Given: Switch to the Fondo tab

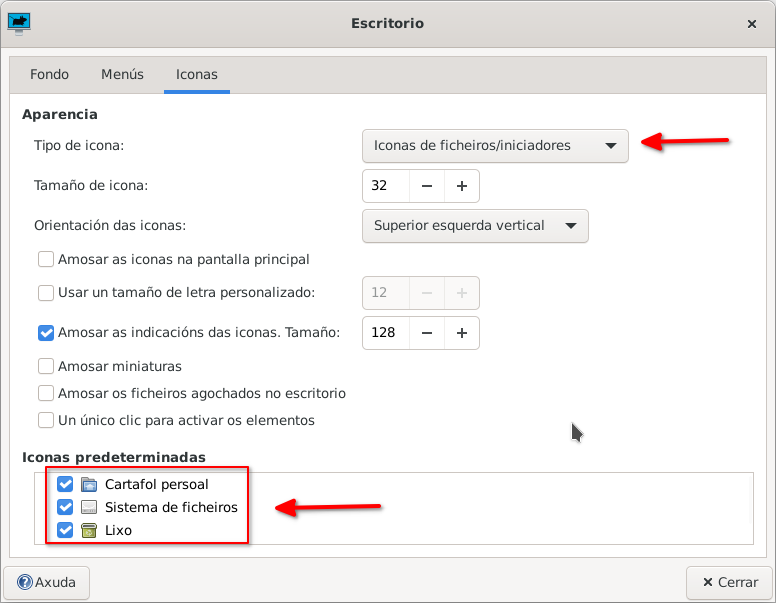Looking at the screenshot, I should click(x=50, y=74).
